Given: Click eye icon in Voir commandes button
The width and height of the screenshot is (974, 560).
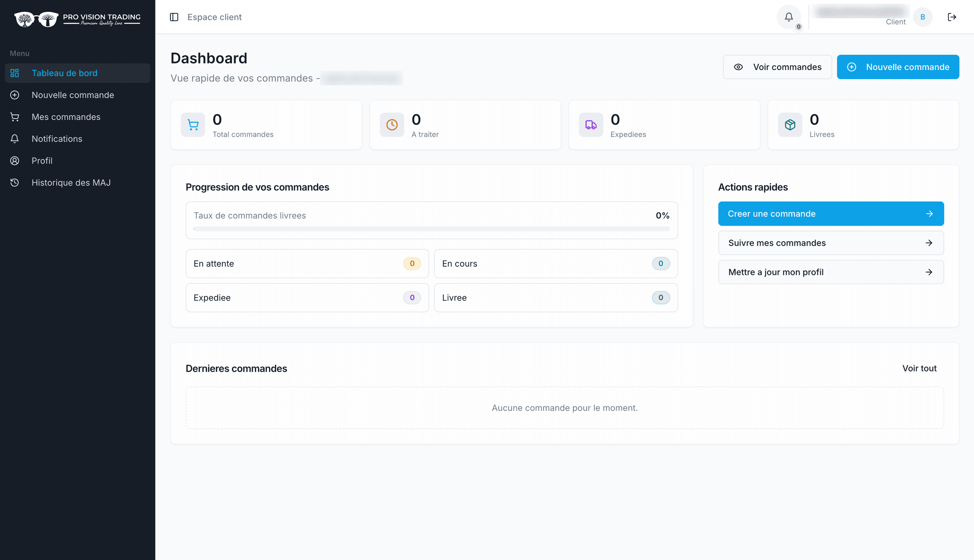Looking at the screenshot, I should coord(738,67).
